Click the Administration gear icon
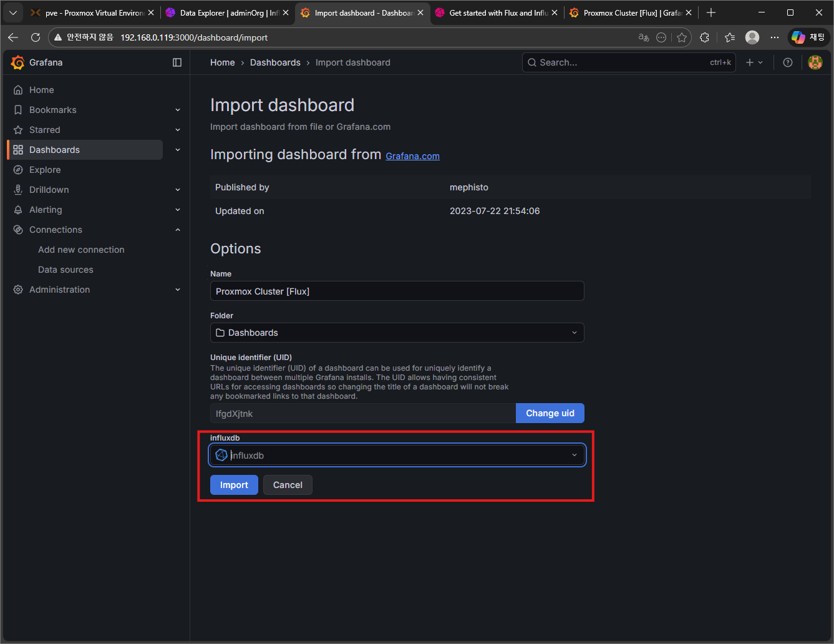The height and width of the screenshot is (644, 834). pyautogui.click(x=18, y=290)
